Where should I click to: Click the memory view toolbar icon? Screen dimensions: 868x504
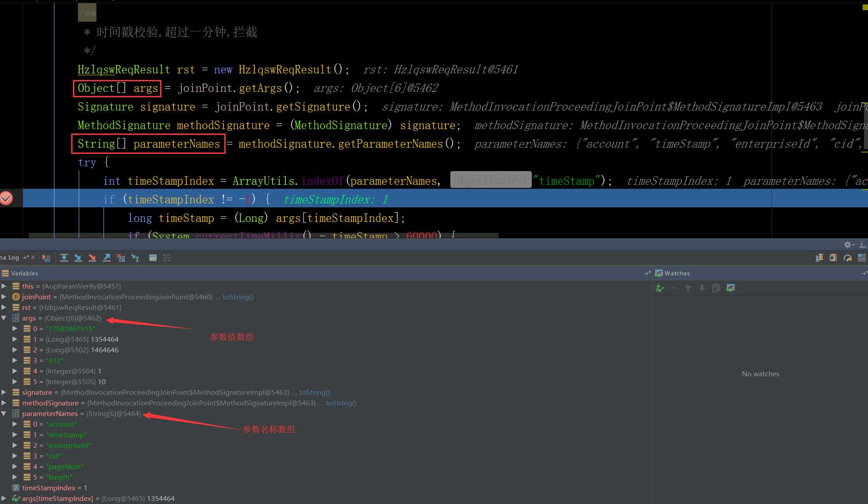[x=833, y=258]
